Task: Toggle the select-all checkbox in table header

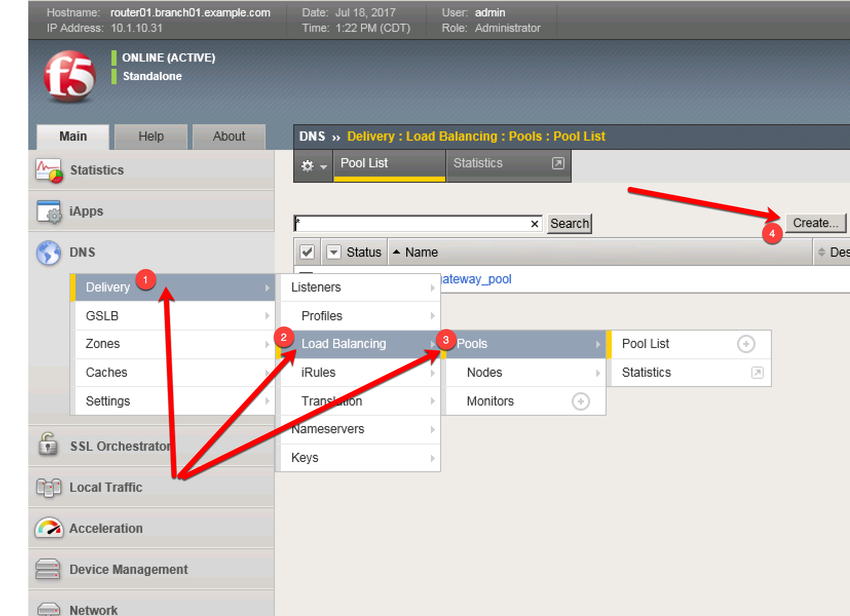Action: [x=307, y=252]
